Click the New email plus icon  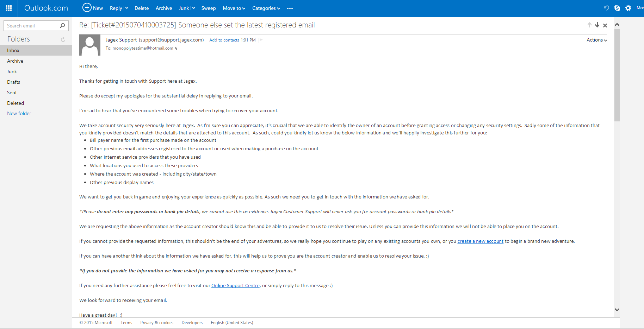[87, 7]
